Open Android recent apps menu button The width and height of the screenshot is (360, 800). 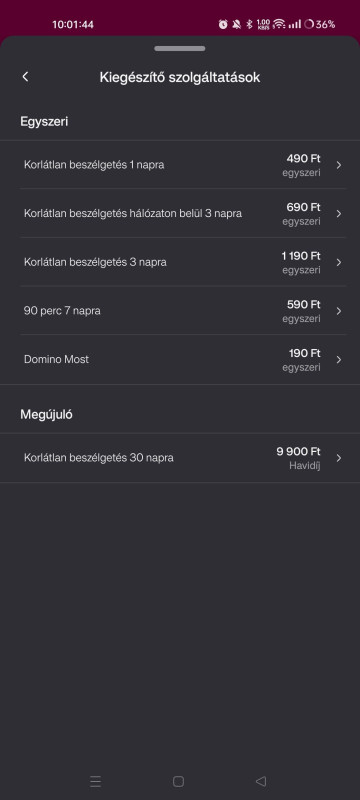click(x=95, y=781)
